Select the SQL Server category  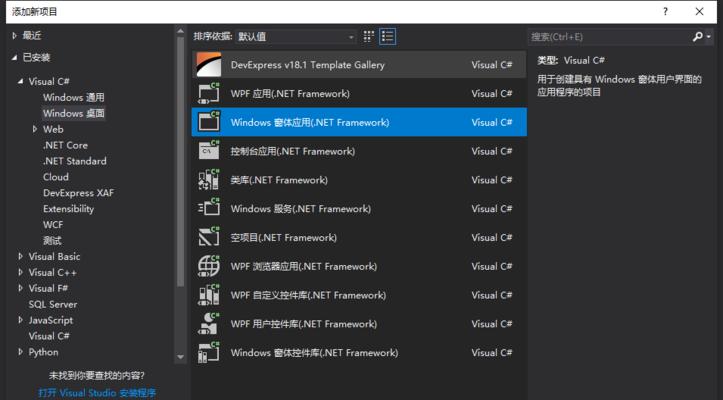click(53, 304)
